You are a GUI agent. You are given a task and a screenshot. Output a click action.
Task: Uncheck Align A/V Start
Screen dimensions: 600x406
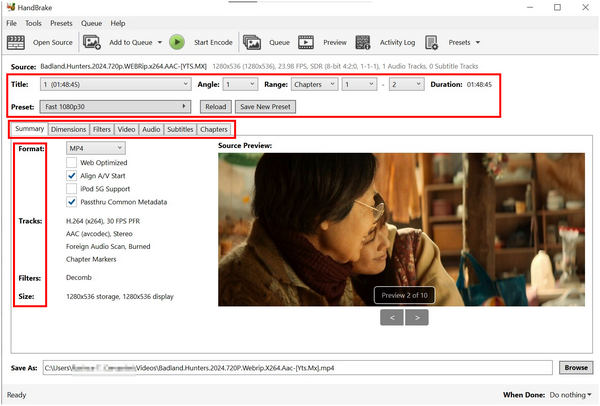pyautogui.click(x=72, y=175)
